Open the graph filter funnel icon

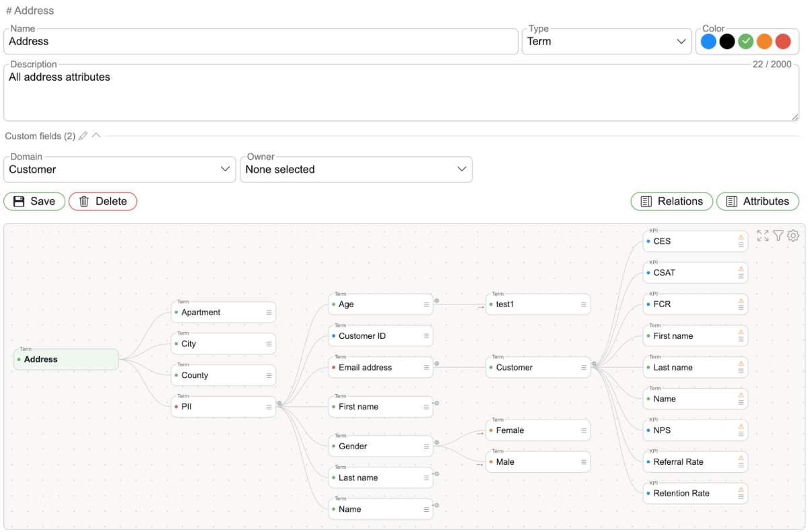coord(778,236)
